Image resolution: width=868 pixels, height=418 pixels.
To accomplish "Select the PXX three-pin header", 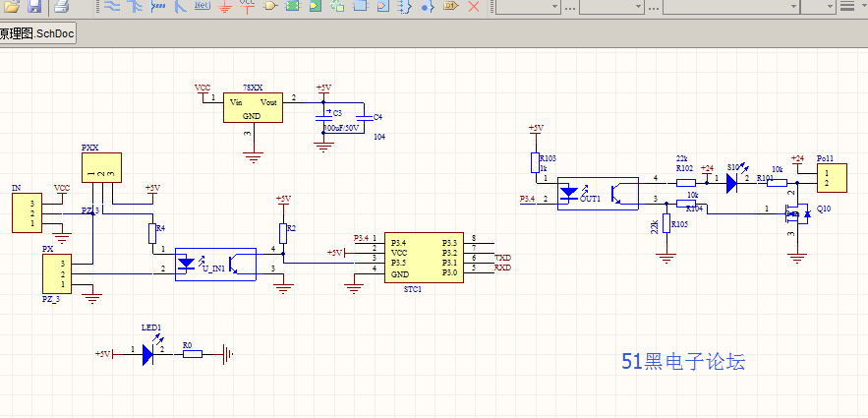I will point(101,168).
